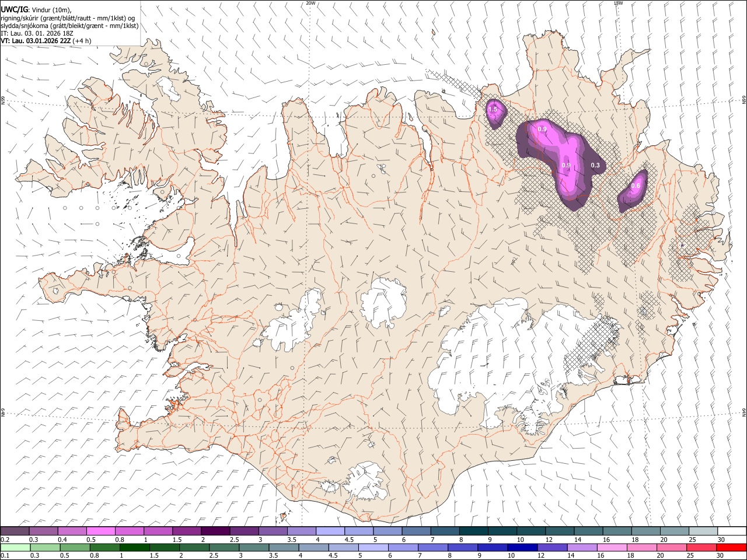
Task: Select the darkest green 1–1.5 rain legend swatch
Action: click(135, 547)
